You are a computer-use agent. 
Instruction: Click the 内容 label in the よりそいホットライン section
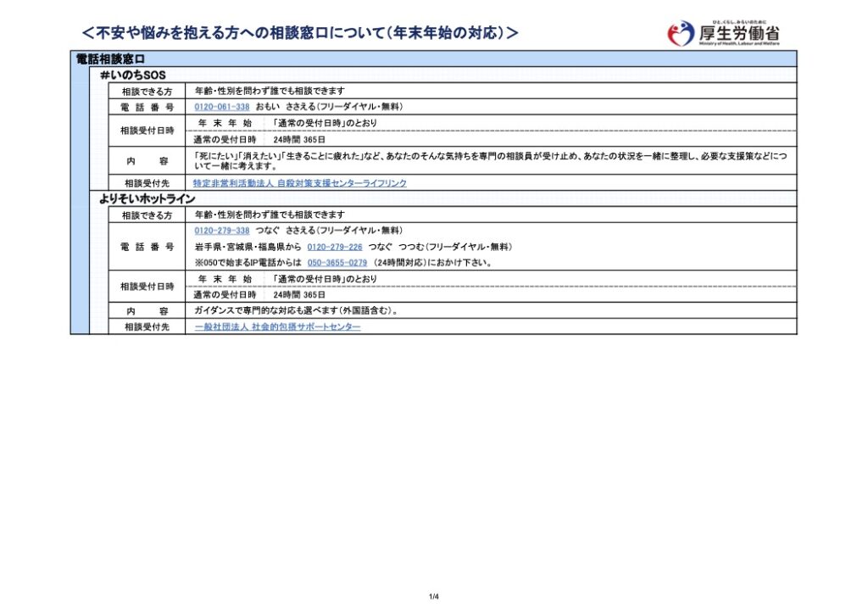(147, 311)
